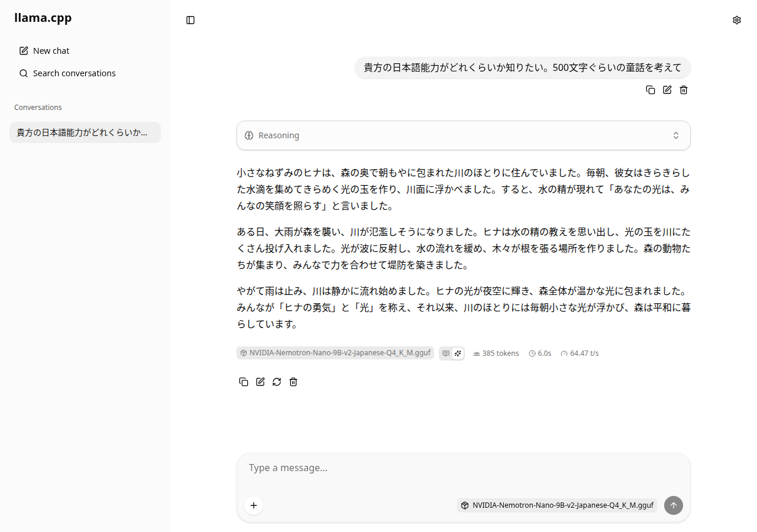Click the 385 tokens statistic
This screenshot has width=757, height=532.
(x=496, y=353)
